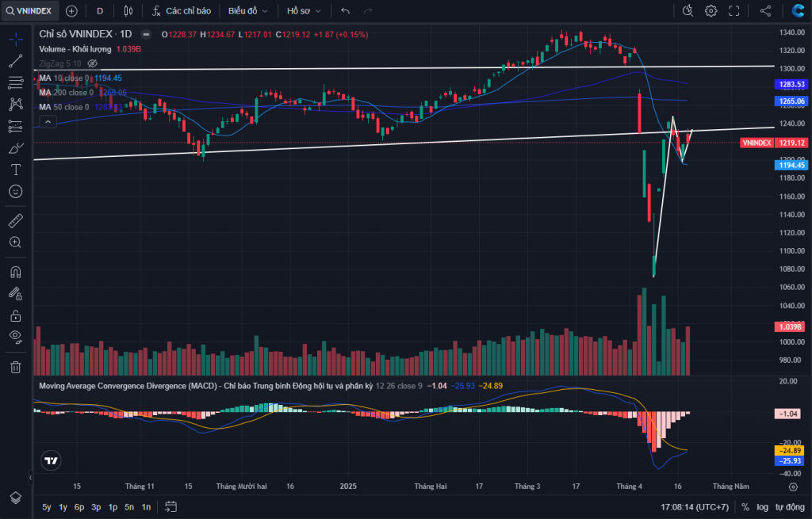The image size is (812, 519).
Task: Show the hidden ZigZag 5 10 indicator
Action: pos(92,63)
